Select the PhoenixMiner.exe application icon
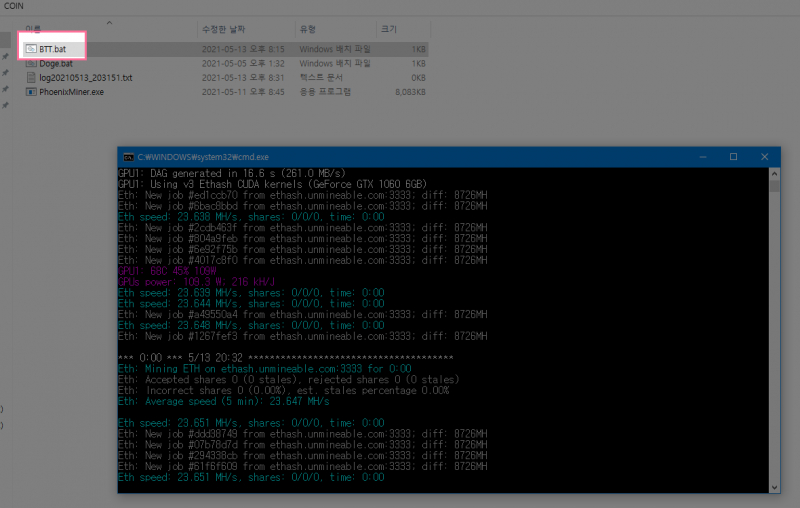 click(31, 92)
